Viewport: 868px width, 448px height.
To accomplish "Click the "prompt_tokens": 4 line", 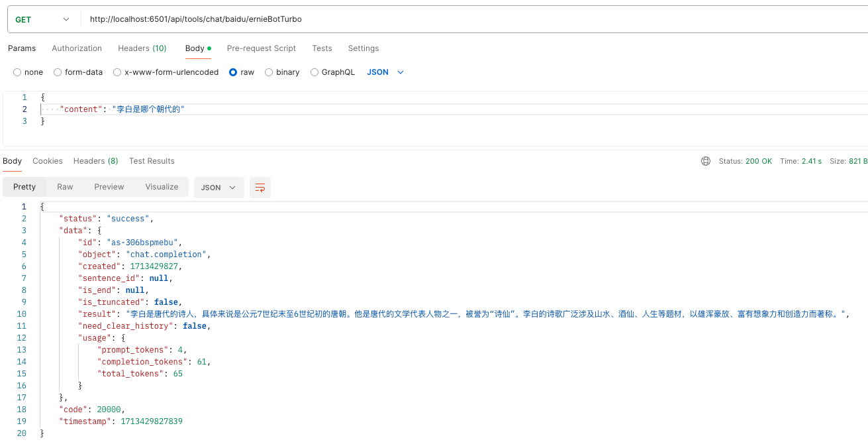I will pos(142,350).
